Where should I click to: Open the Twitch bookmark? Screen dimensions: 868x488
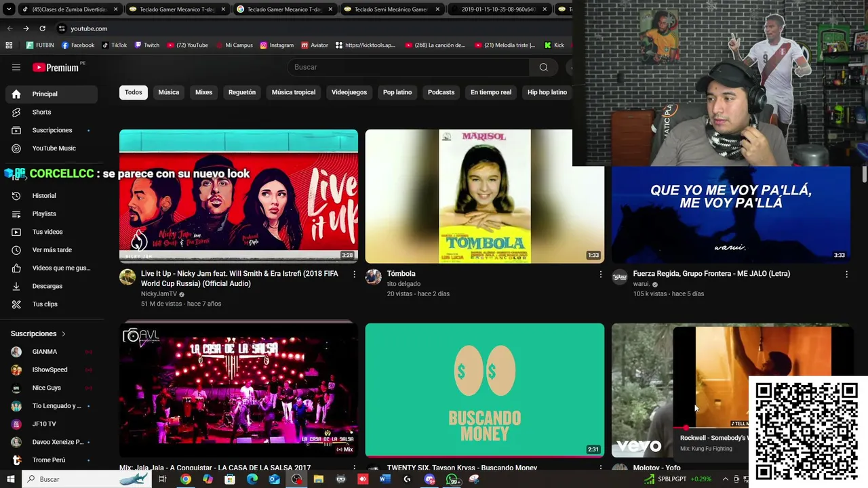147,45
